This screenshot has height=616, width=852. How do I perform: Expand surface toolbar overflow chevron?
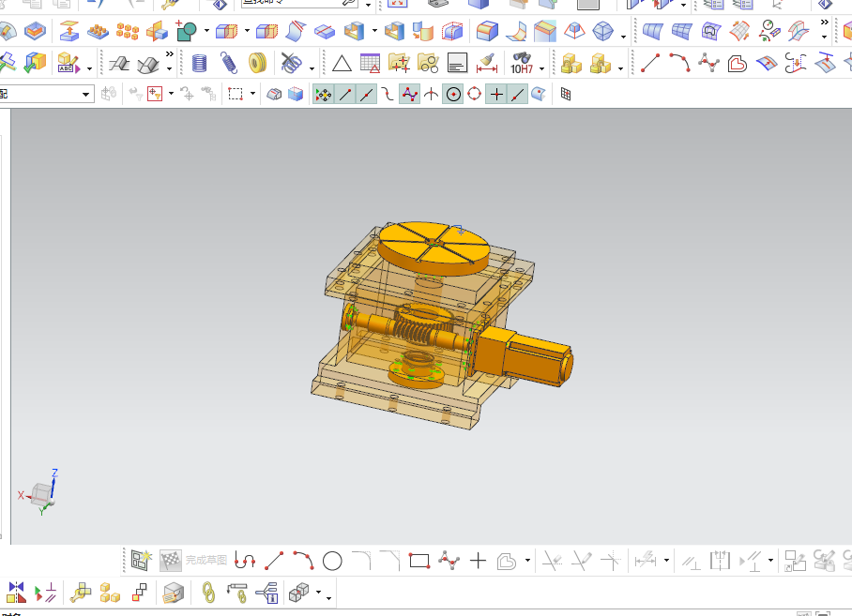(x=824, y=23)
